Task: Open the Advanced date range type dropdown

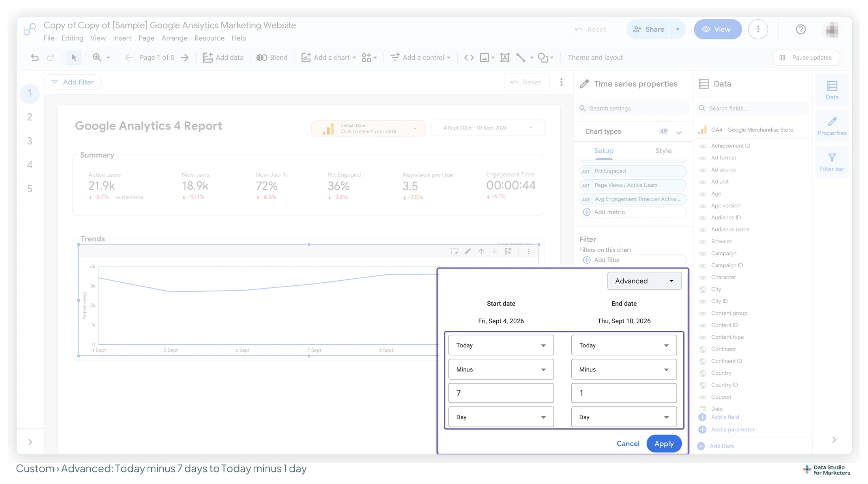Action: click(644, 281)
